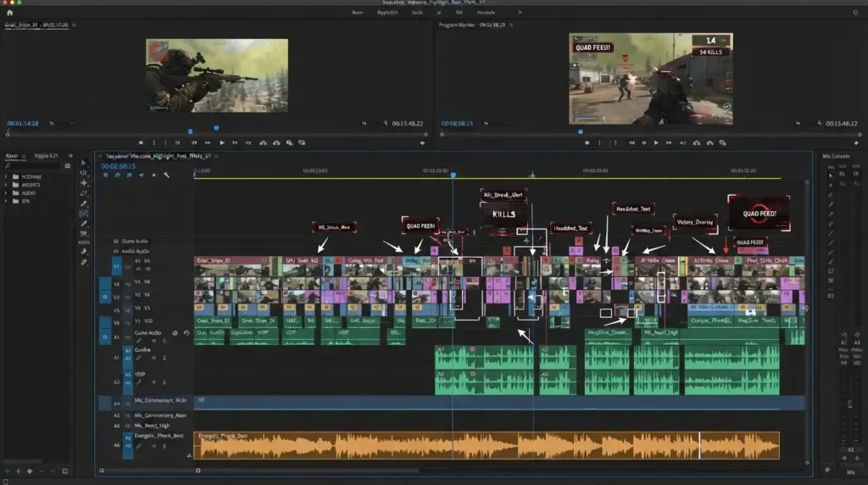868x485 pixels.
Task: Toggle the output on track V3
Action: click(x=128, y=284)
